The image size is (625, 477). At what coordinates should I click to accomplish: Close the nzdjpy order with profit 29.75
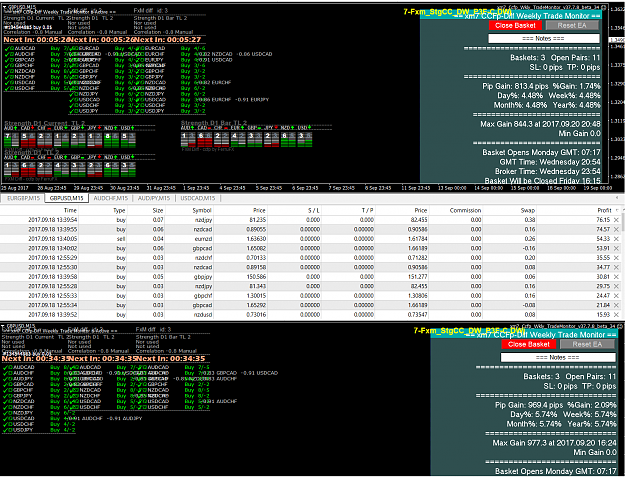616,286
